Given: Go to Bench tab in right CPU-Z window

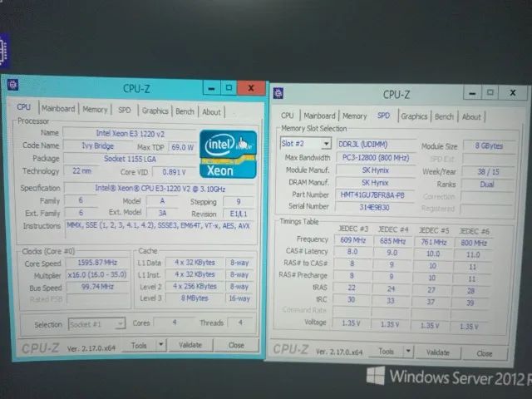Looking at the screenshot, I should pyautogui.click(x=444, y=116).
